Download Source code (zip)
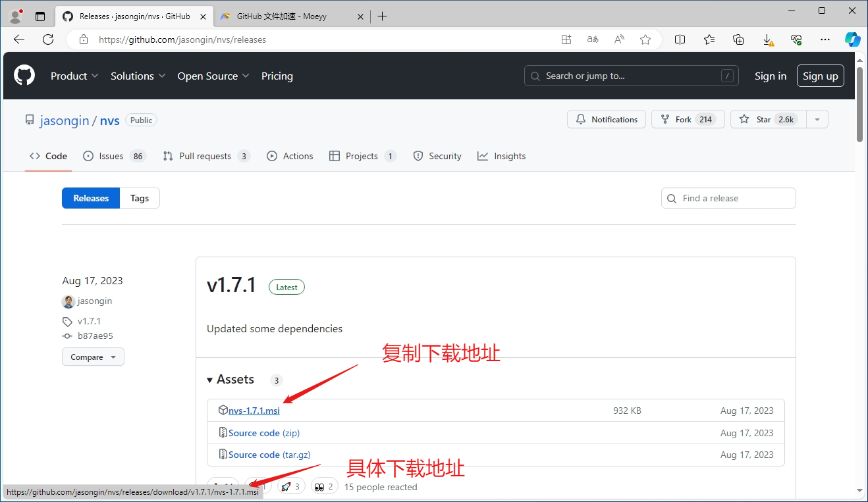The image size is (868, 502). (264, 433)
